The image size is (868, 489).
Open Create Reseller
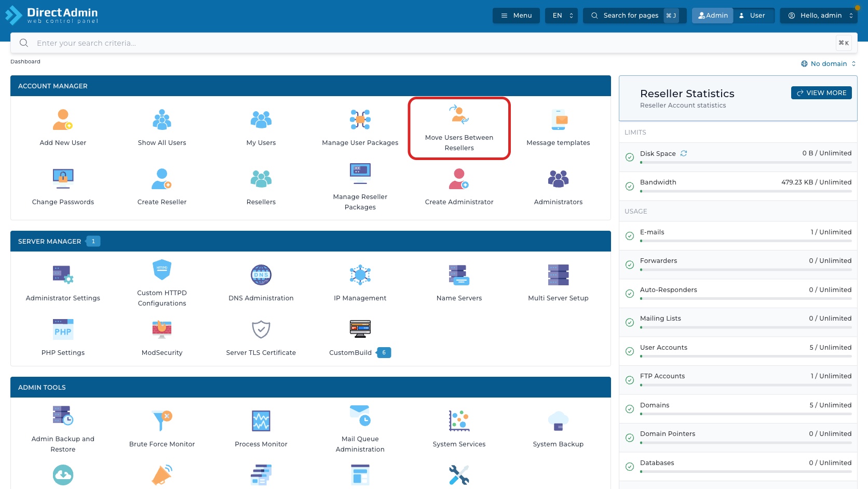point(162,187)
